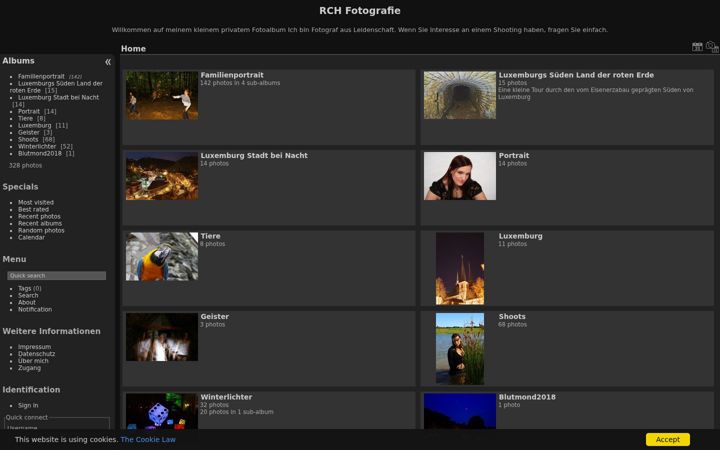
Task: Click the Familienportrait album title in main grid
Action: [x=232, y=75]
